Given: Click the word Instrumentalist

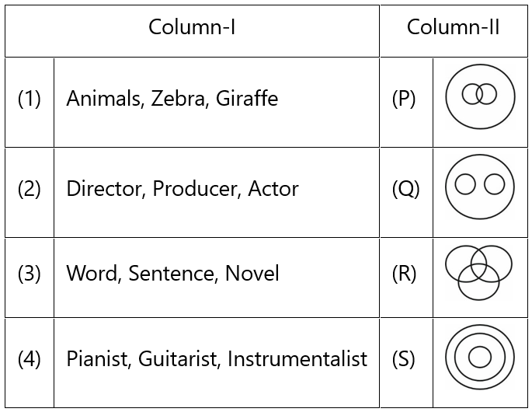Looking at the screenshot, I should coord(297,359).
